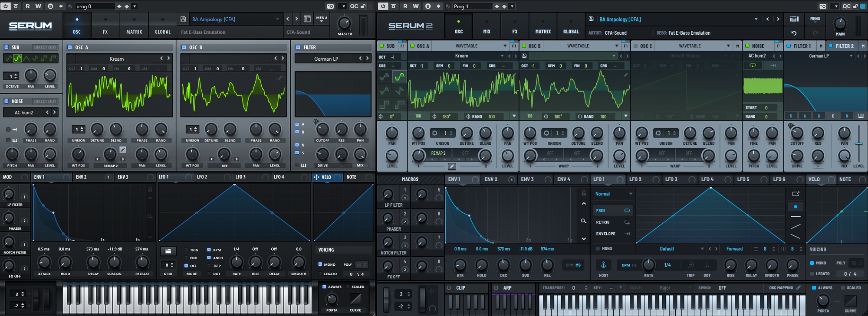This screenshot has width=868, height=316.
Task: Click the QC button in Serum 2 host bar
Action: (x=847, y=6)
